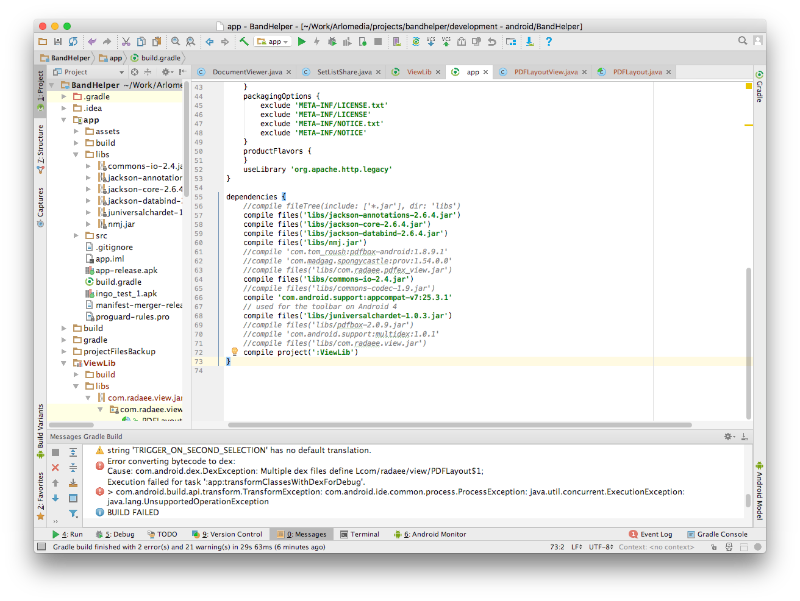Toggle the Gradle side panel button
The width and height of the screenshot is (800, 601).
click(759, 88)
